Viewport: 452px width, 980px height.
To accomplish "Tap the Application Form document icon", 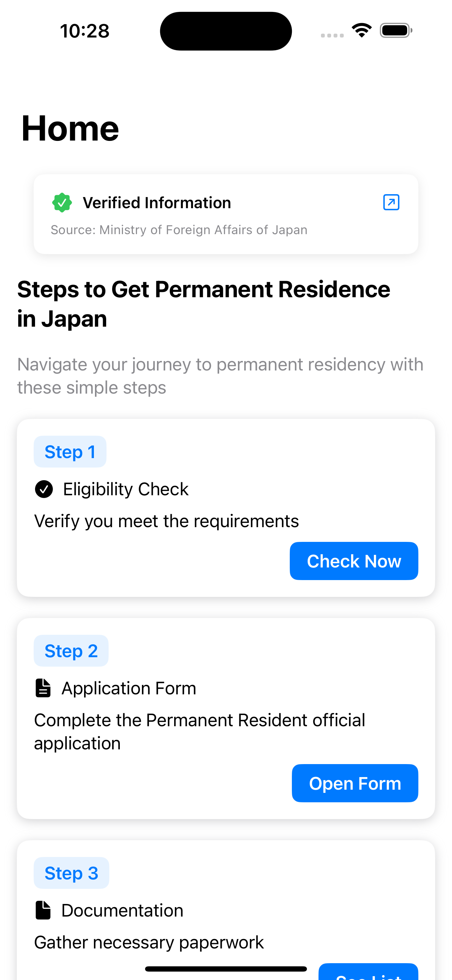I will (43, 688).
